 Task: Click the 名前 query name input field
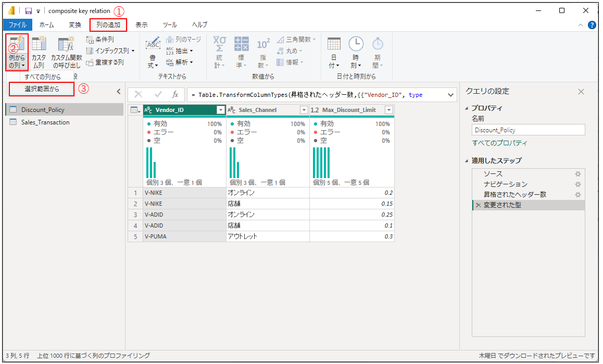528,130
